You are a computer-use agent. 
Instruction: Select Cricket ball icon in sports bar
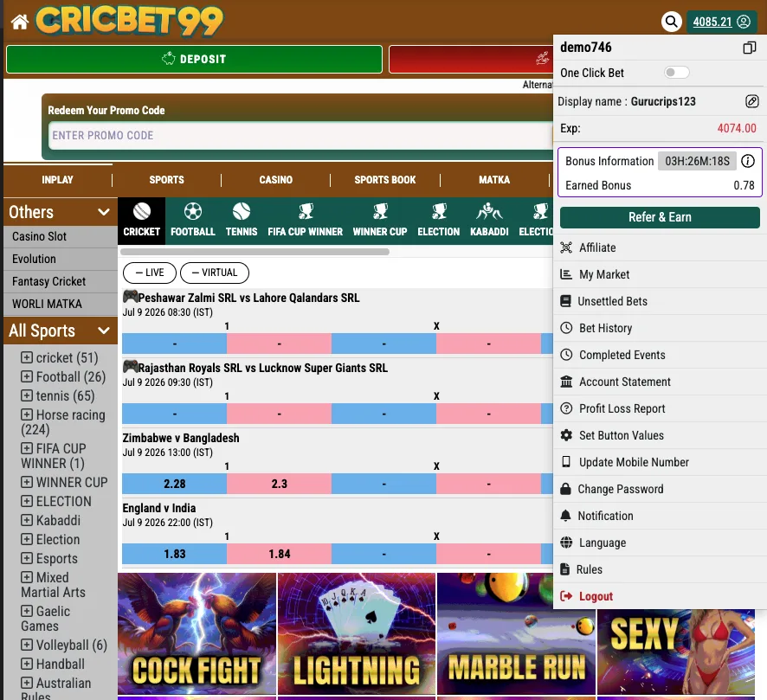[x=142, y=211]
